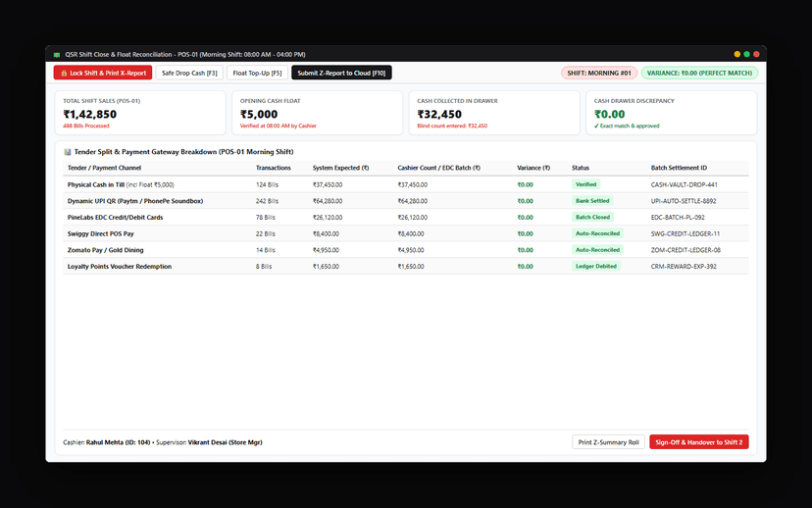Click the Batch Closed status badge

pyautogui.click(x=592, y=217)
